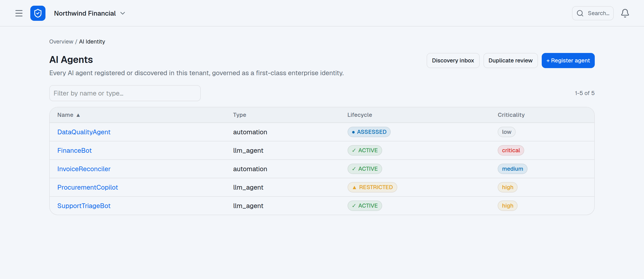Image resolution: width=644 pixels, height=279 pixels.
Task: Click FinanceBot's ACTIVE badge
Action: point(365,150)
